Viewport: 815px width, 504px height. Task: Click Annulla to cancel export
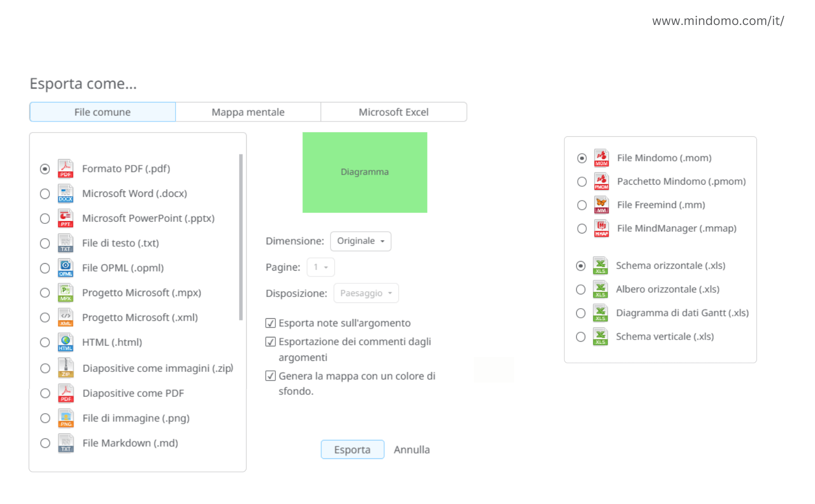411,450
